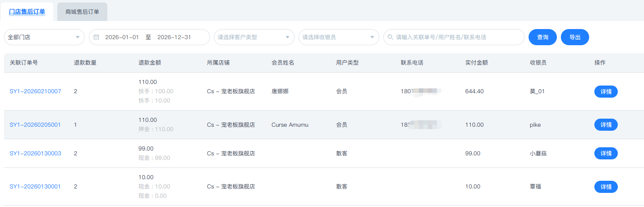Open order link SY1-20260210007

click(36, 91)
